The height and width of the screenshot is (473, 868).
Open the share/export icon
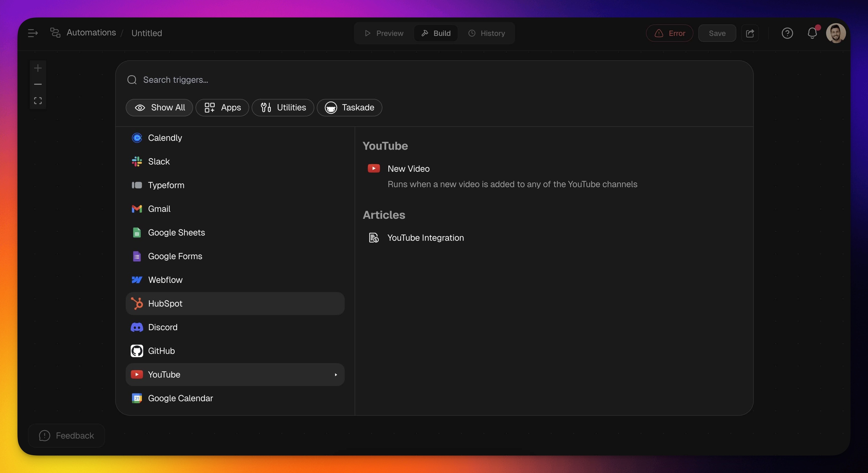point(750,33)
